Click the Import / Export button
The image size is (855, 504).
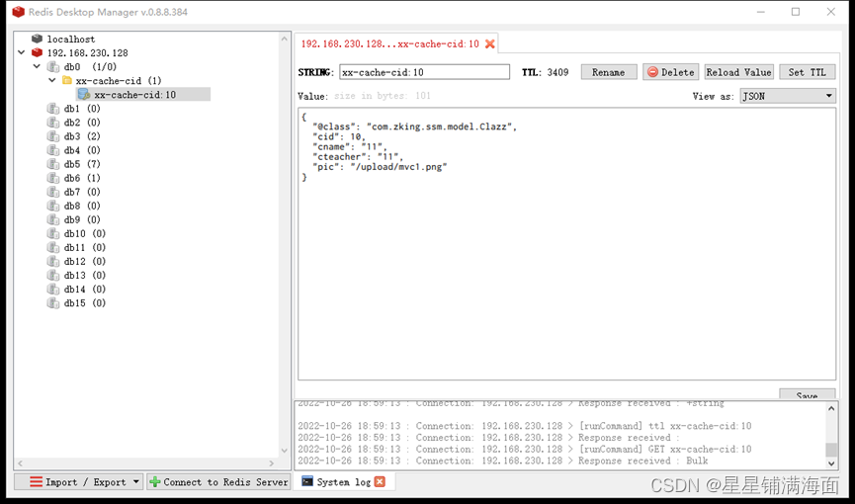[79, 482]
